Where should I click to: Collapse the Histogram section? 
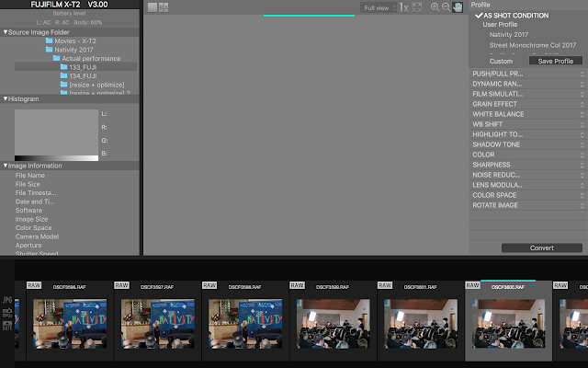click(6, 98)
